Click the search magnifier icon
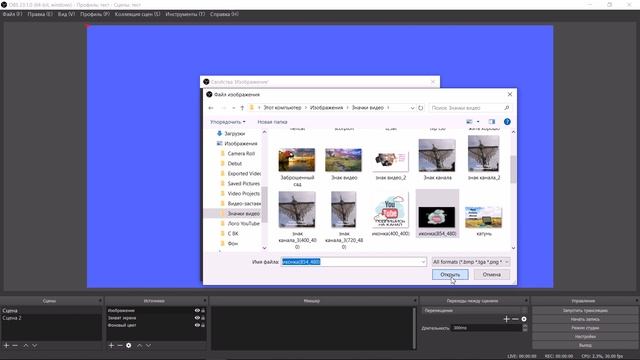Image resolution: width=640 pixels, height=360 pixels. point(507,108)
